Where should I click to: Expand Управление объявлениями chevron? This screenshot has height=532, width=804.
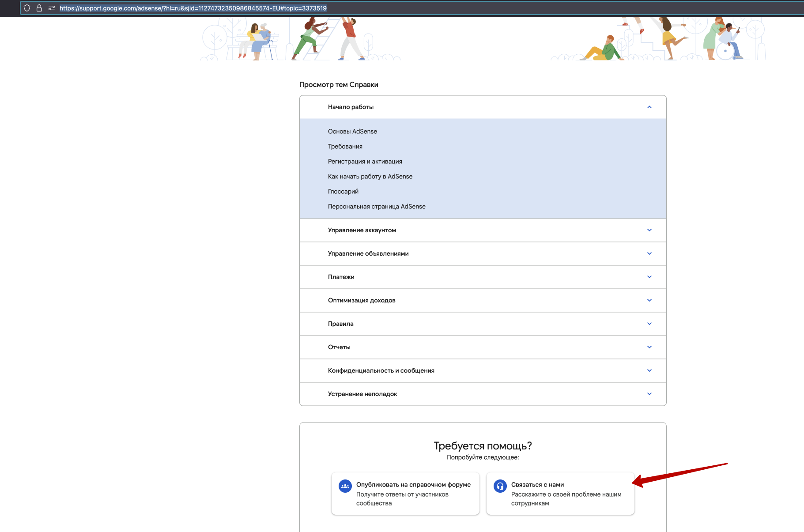tap(649, 253)
